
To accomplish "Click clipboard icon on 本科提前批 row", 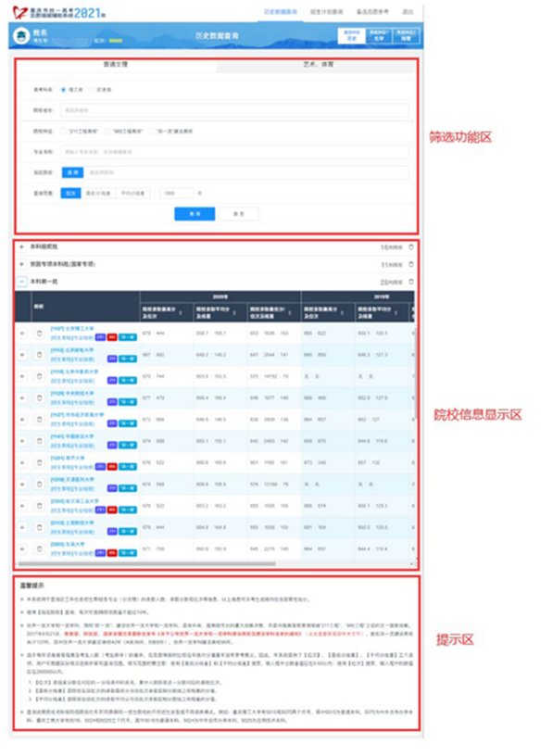I will coord(410,246).
